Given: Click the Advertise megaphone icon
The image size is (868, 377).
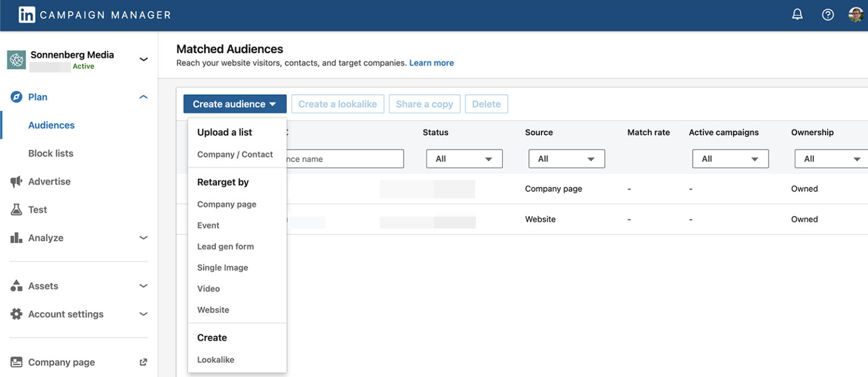Looking at the screenshot, I should tap(16, 181).
